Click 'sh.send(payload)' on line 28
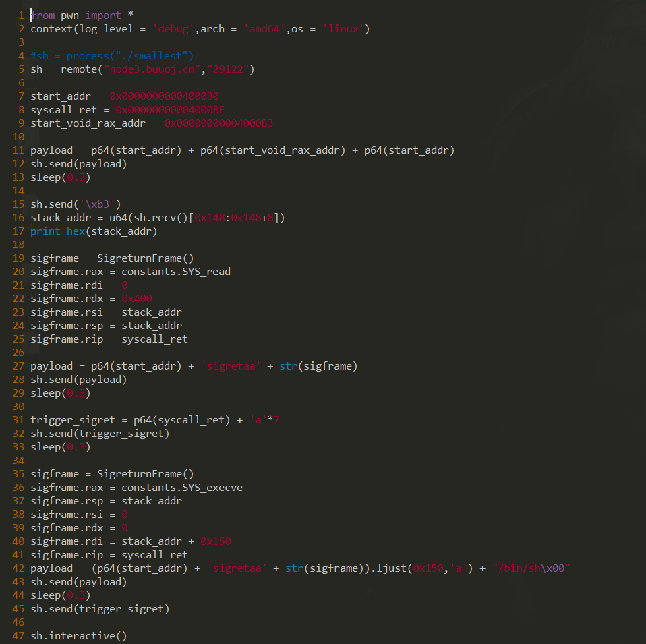Viewport: 646px width, 644px height. pyautogui.click(x=79, y=380)
